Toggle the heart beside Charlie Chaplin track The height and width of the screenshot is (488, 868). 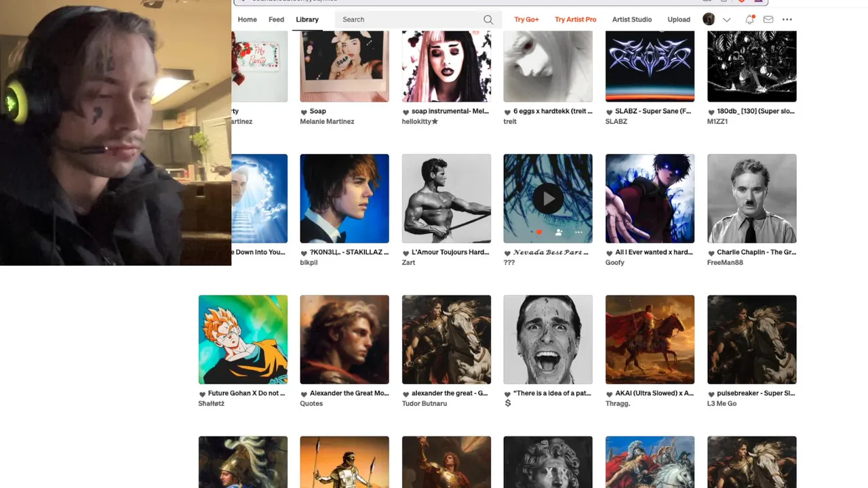[x=711, y=253]
